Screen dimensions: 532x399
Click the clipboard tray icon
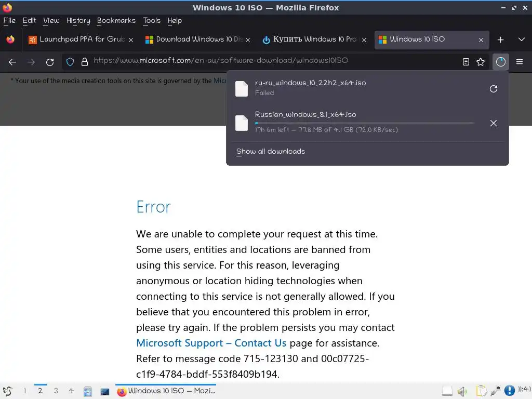[x=481, y=391]
